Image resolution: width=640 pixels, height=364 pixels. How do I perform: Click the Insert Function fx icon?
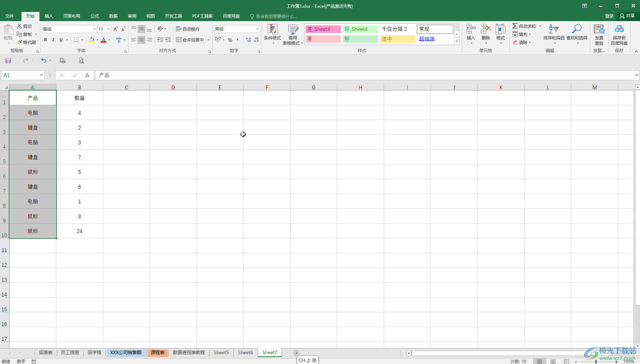click(87, 75)
